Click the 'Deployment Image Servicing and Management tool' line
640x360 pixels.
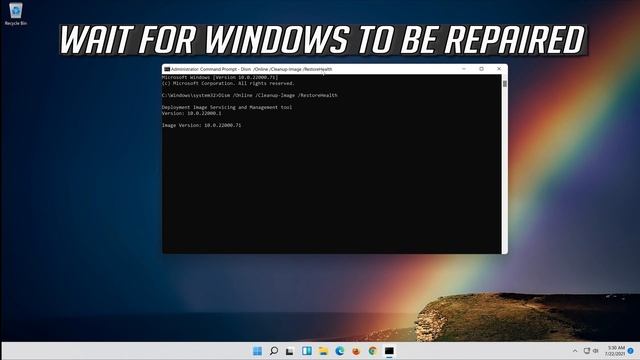(x=227, y=107)
